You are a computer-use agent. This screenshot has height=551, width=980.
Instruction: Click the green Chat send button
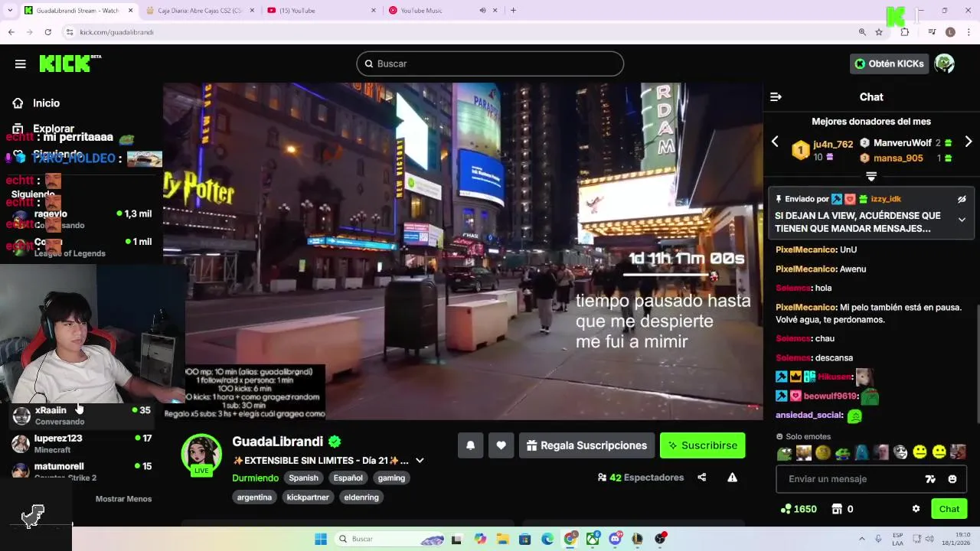[949, 509]
